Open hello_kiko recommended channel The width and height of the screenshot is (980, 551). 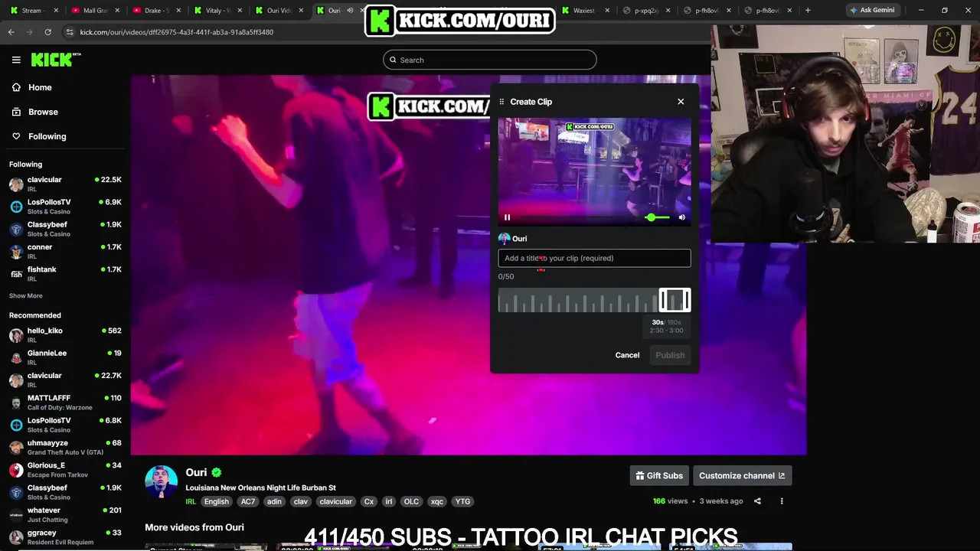(65, 335)
